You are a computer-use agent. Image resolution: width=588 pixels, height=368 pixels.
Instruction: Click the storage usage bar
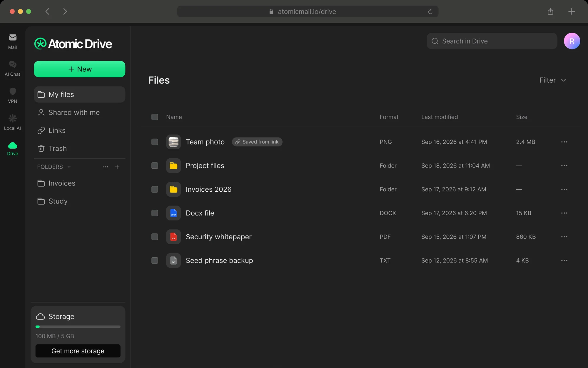click(x=78, y=327)
